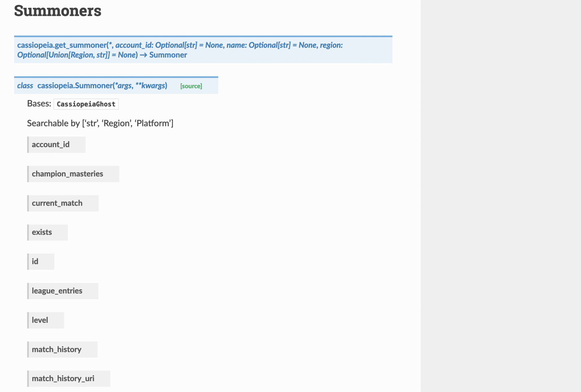The height and width of the screenshot is (392, 581).
Task: Click the league_entries attribute entry
Action: (x=57, y=291)
